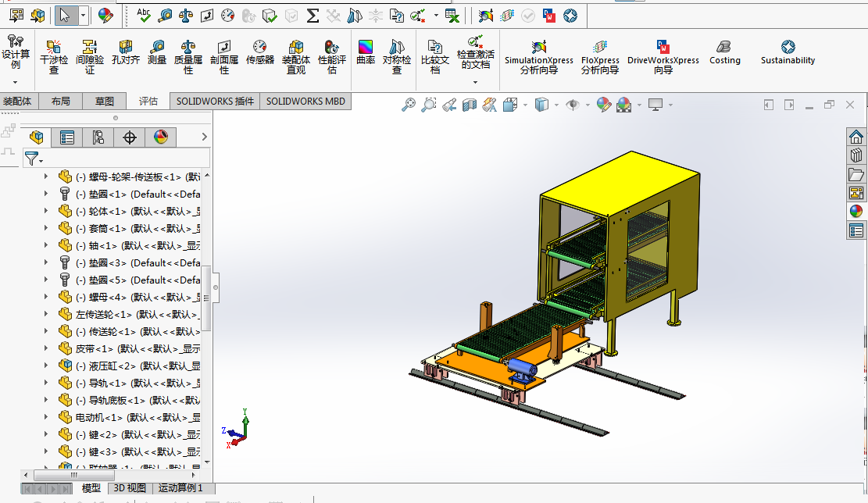This screenshot has width=868, height=503.
Task: Click the Spell Check (Abc) icon in top toolbar
Action: 144,15
